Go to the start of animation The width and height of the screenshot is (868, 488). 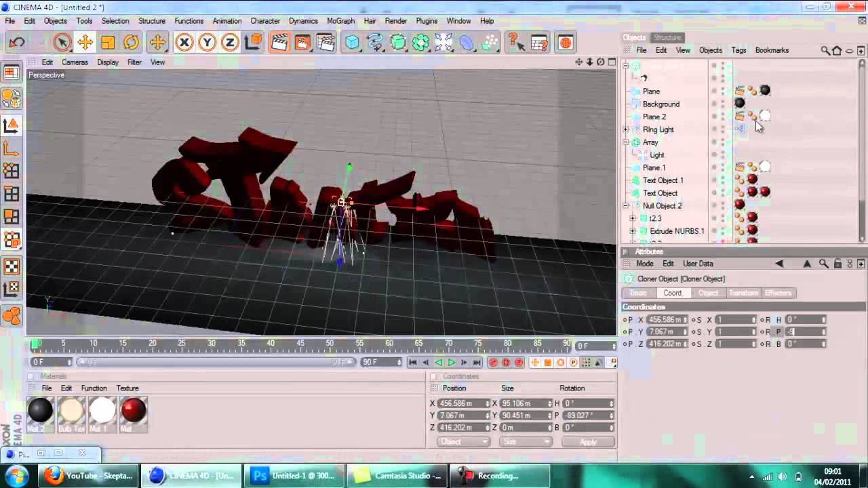(x=413, y=363)
